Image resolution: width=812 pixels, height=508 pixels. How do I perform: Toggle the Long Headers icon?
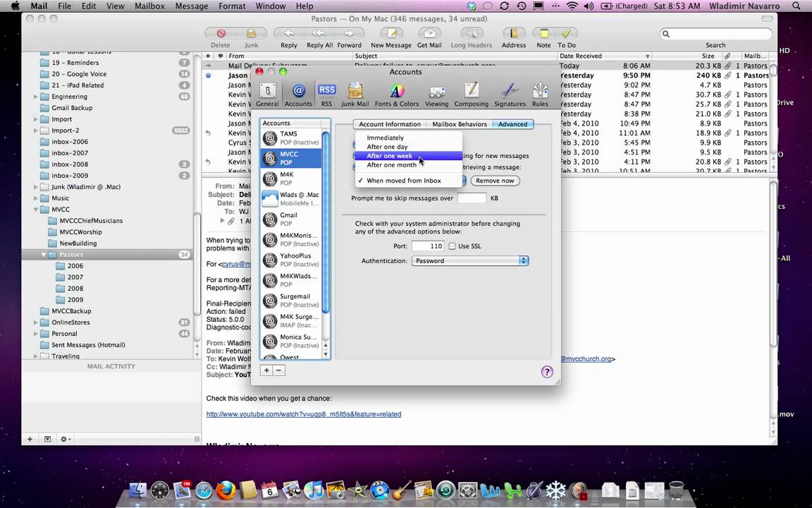click(472, 33)
